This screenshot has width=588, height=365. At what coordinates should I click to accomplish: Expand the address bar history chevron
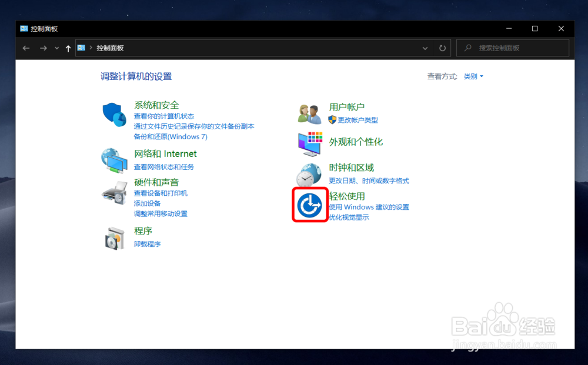[425, 48]
